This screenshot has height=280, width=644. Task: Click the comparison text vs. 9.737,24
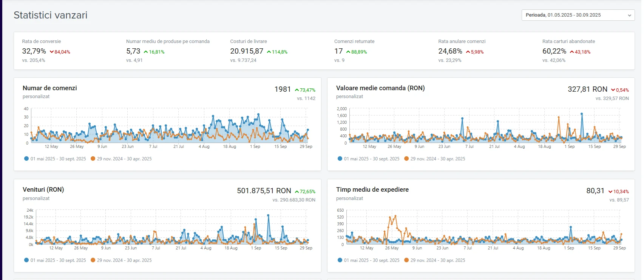(x=243, y=60)
